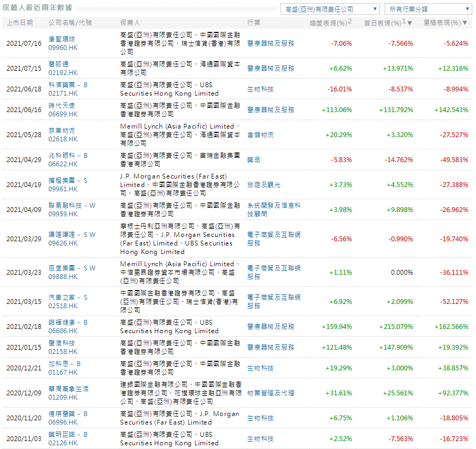
Task: Open 醫渡科技 company link
Action: coord(62,343)
